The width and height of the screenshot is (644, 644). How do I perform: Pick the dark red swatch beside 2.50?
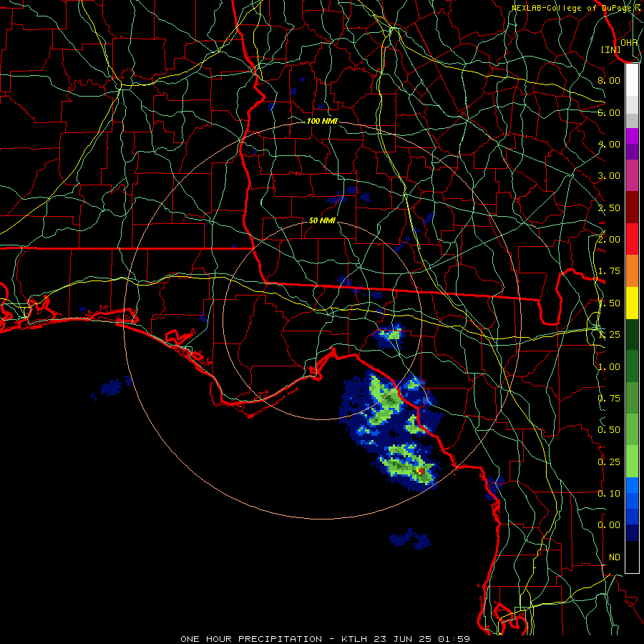[x=632, y=207]
